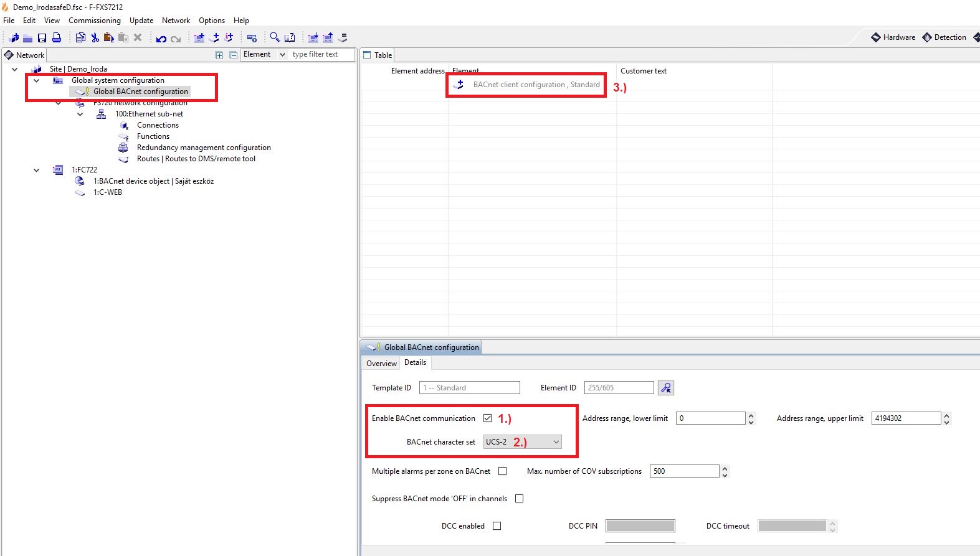The height and width of the screenshot is (556, 980).
Task: Check the DCC enabled checkbox
Action: pos(497,526)
